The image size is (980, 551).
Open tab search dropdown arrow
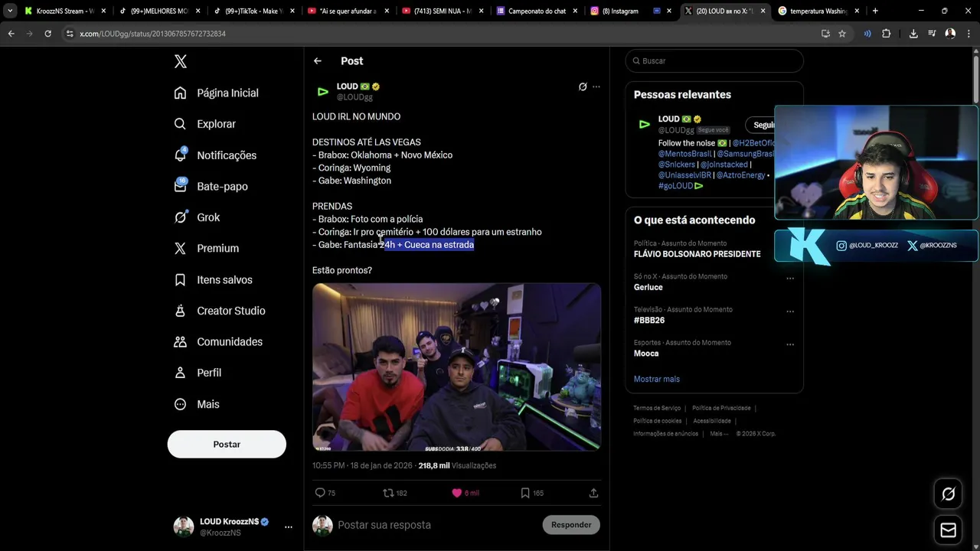tap(9, 11)
